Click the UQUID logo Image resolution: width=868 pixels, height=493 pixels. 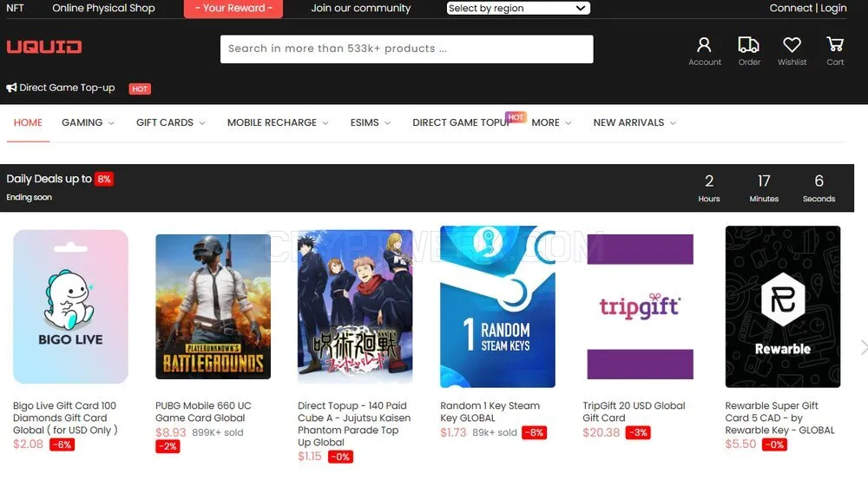pyautogui.click(x=44, y=47)
